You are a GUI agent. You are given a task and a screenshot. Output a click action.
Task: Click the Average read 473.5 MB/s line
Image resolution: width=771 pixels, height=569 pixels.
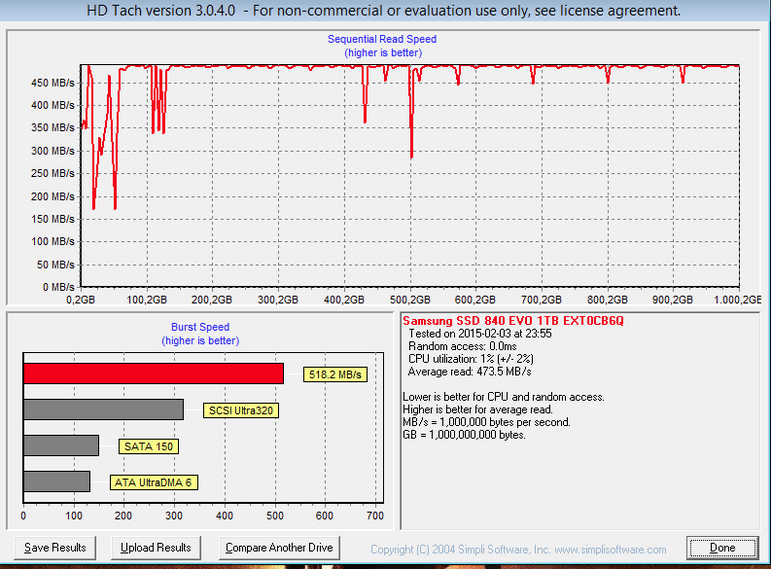click(470, 371)
